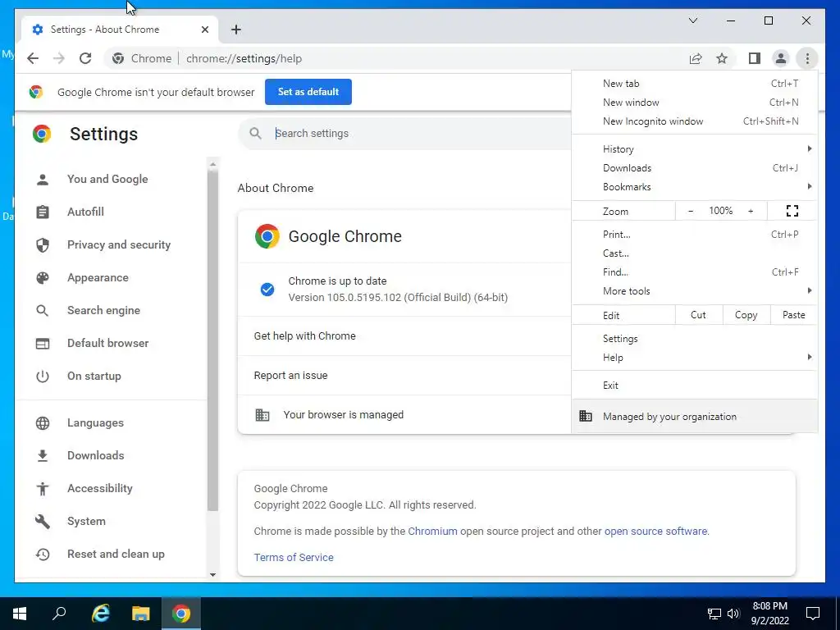Viewport: 840px width, 630px height.
Task: Click Get help with Chrome row
Action: pyautogui.click(x=404, y=336)
